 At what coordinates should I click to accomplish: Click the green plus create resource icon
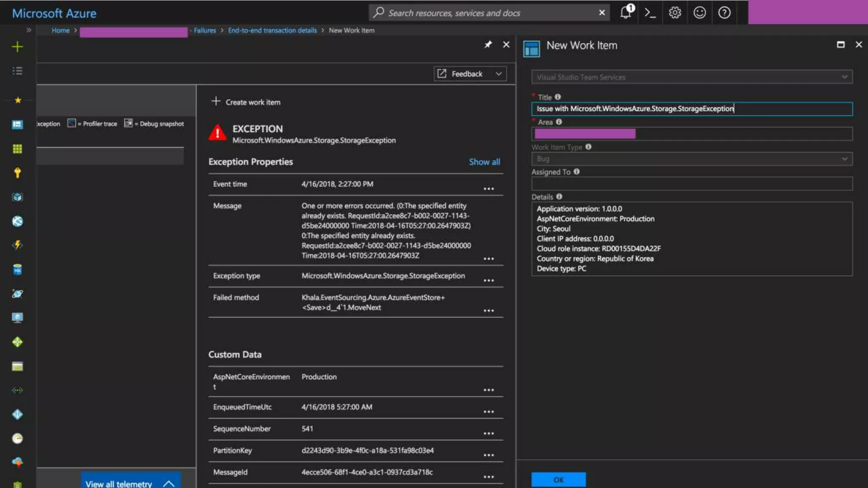17,47
